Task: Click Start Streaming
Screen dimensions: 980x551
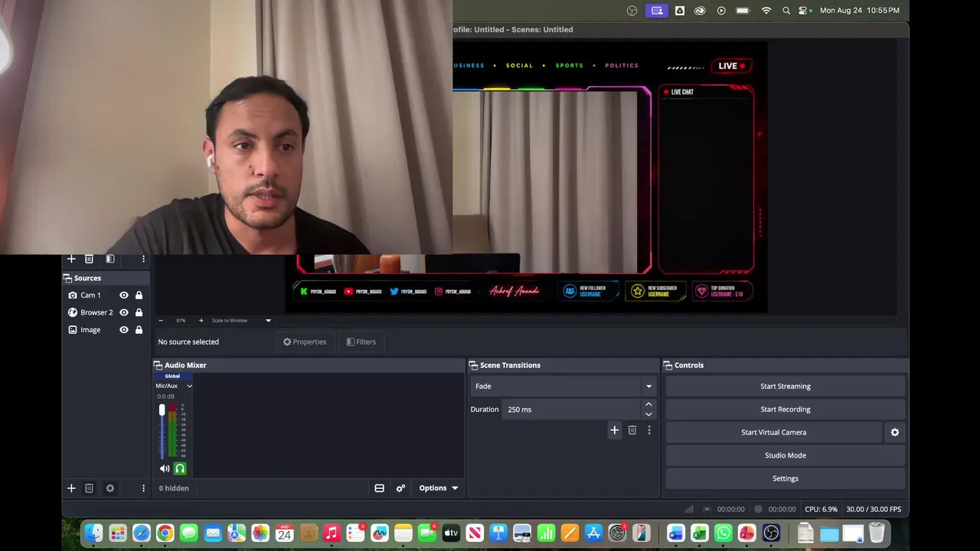Action: click(x=785, y=386)
